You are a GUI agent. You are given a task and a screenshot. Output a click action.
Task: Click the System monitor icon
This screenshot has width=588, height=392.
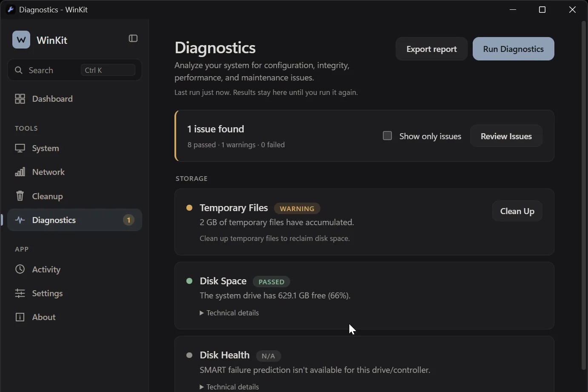(x=20, y=148)
